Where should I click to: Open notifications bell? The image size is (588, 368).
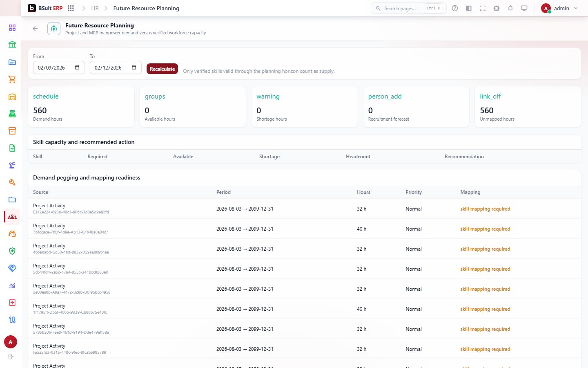click(510, 8)
